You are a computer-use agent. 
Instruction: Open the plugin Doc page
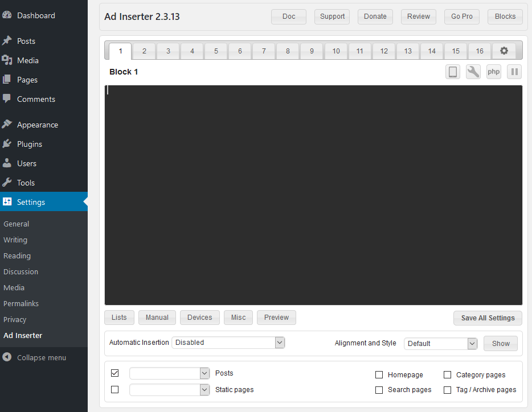coord(288,17)
